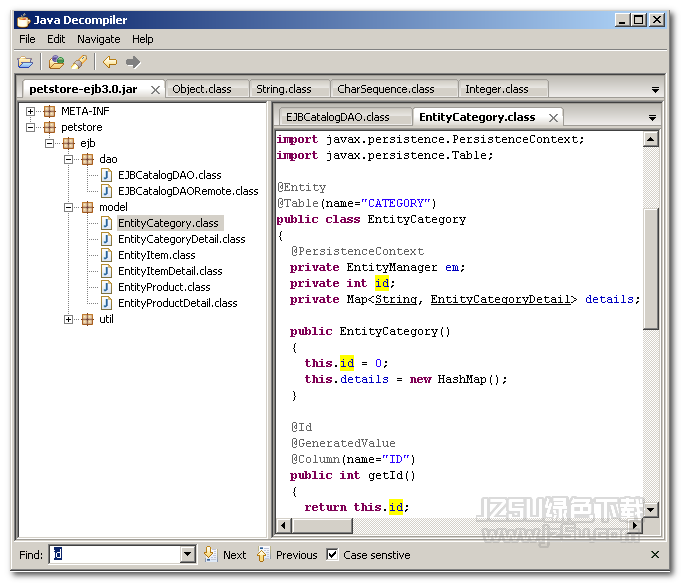Click into the Find text field

coord(115,554)
